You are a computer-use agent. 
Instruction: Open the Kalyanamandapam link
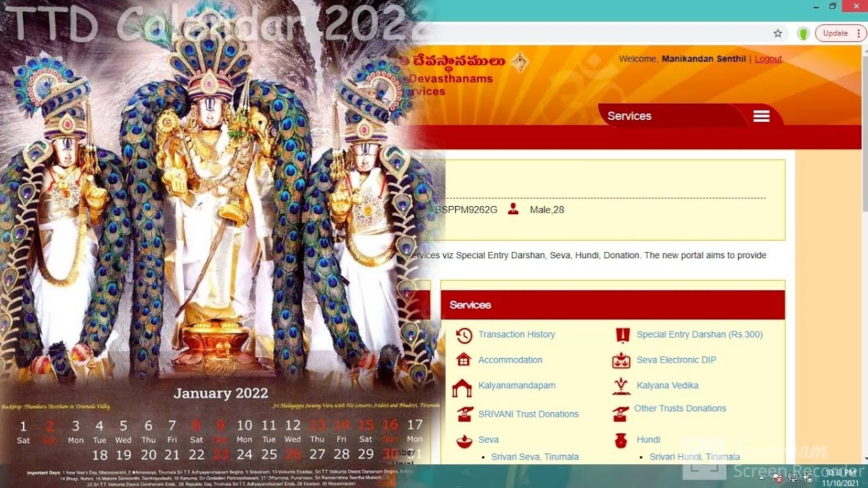(x=517, y=385)
